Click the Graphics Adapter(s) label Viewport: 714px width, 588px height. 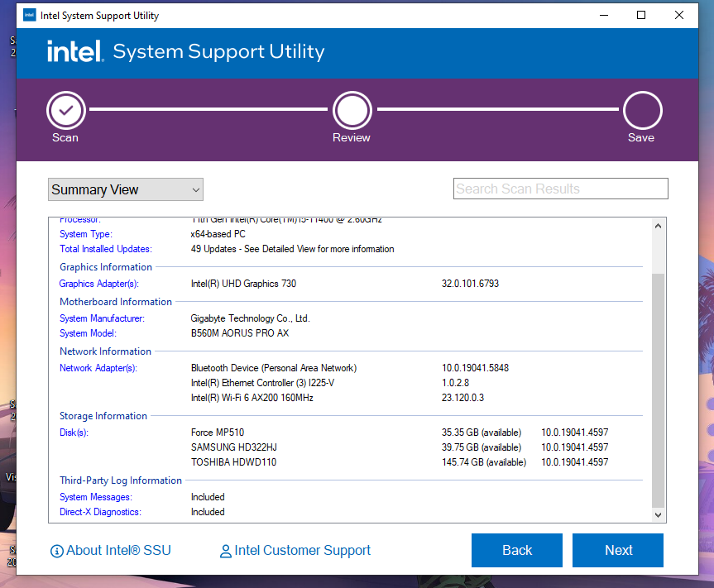[98, 284]
